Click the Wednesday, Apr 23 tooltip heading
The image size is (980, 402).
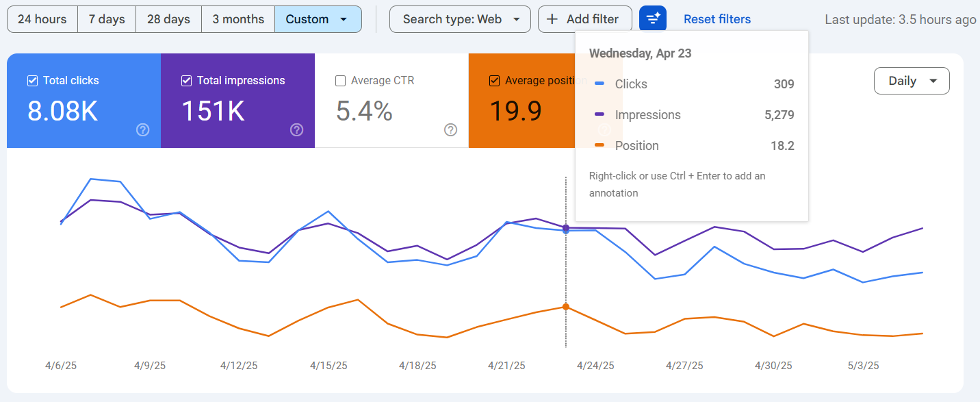coord(640,53)
